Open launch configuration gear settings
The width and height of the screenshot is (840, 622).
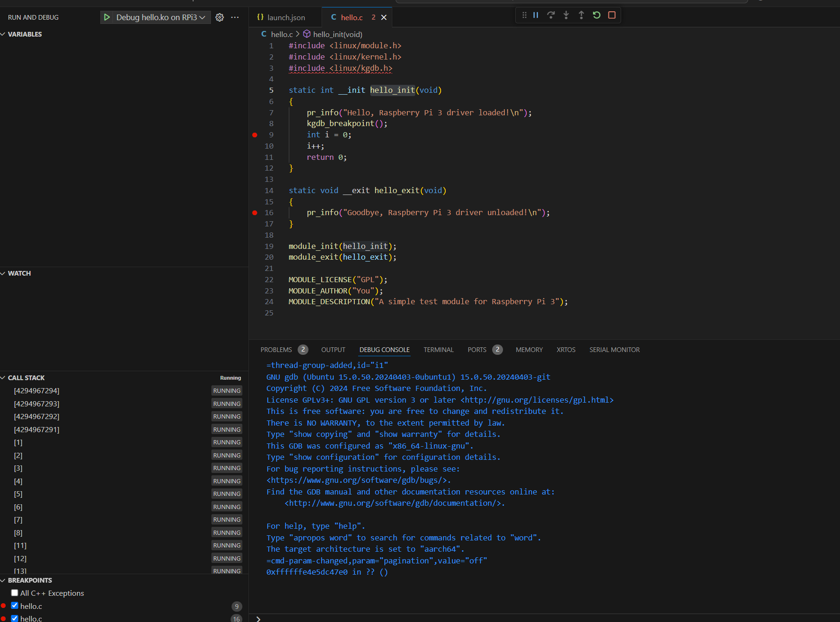pos(219,17)
